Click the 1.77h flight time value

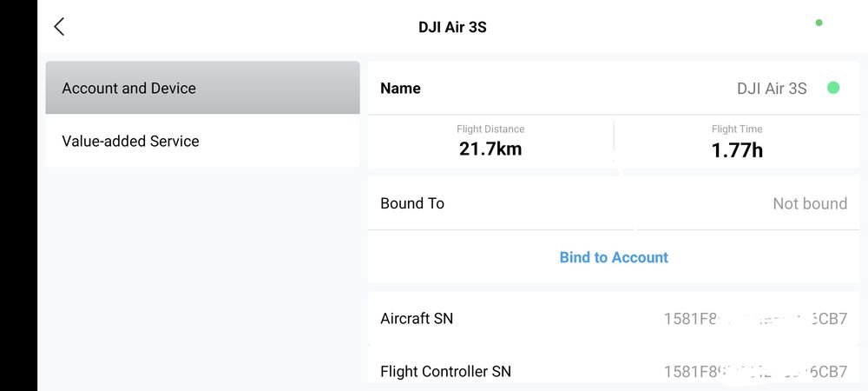click(x=737, y=149)
